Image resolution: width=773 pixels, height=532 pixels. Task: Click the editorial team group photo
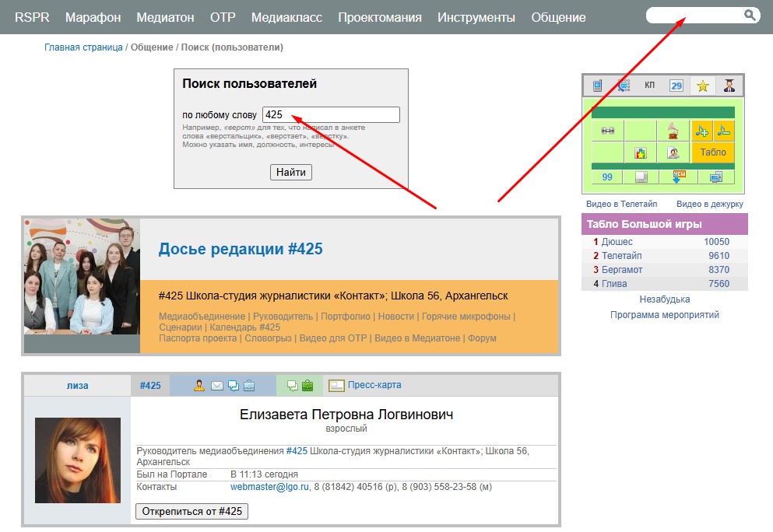83,277
